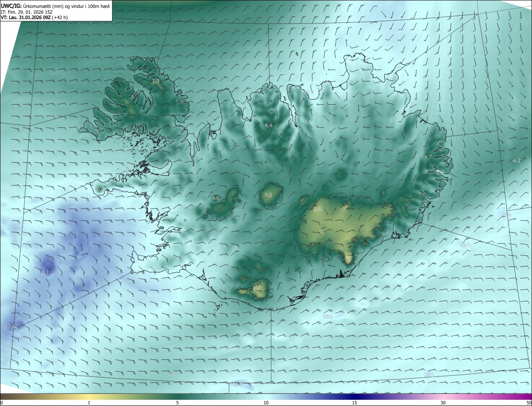Viewport: 532px width, 406px height.
Task: Click the 12.6 value label in the southwest
Action: 10,327
